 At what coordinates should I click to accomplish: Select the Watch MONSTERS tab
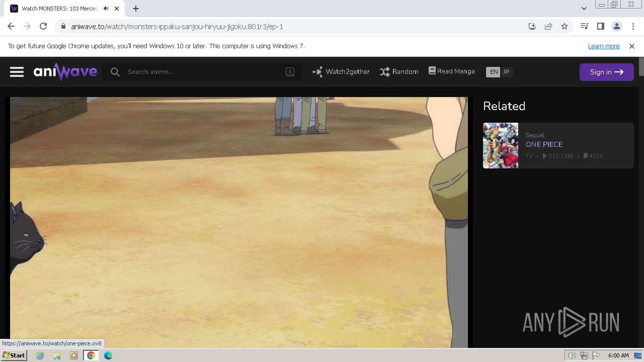pyautogui.click(x=65, y=9)
